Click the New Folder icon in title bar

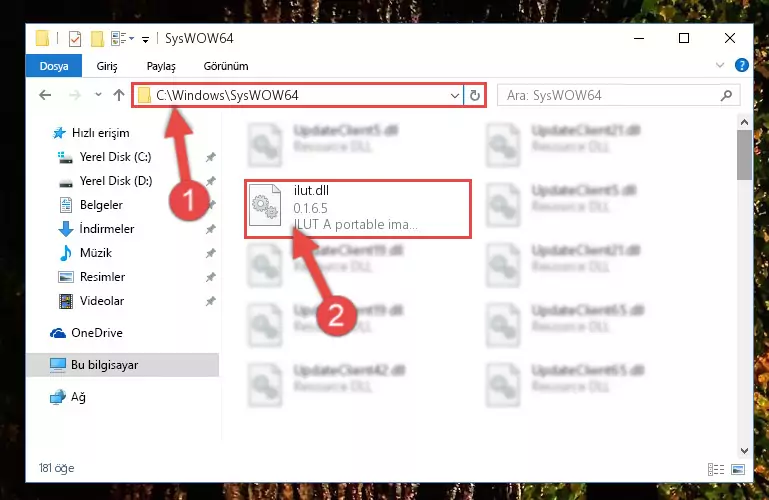coord(98,38)
